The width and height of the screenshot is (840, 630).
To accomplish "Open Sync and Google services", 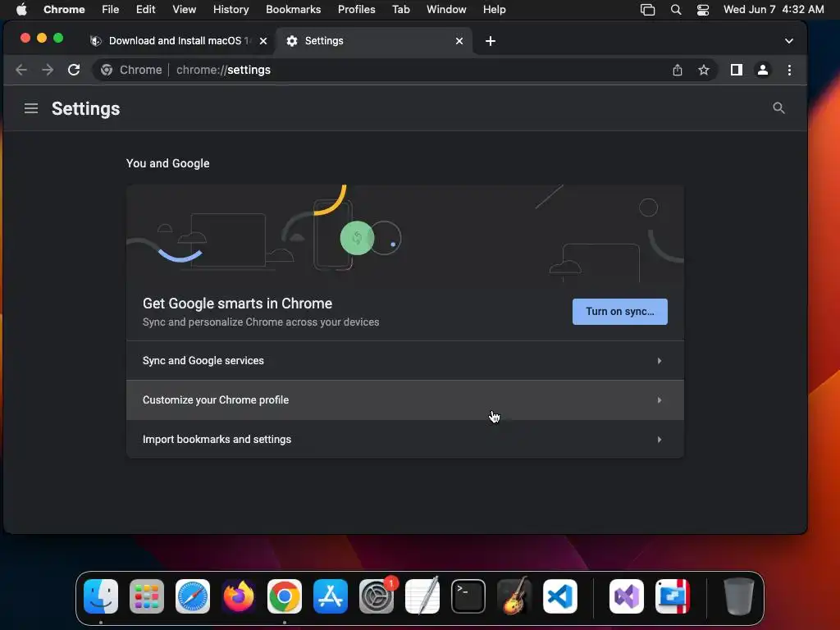I will pyautogui.click(x=405, y=361).
